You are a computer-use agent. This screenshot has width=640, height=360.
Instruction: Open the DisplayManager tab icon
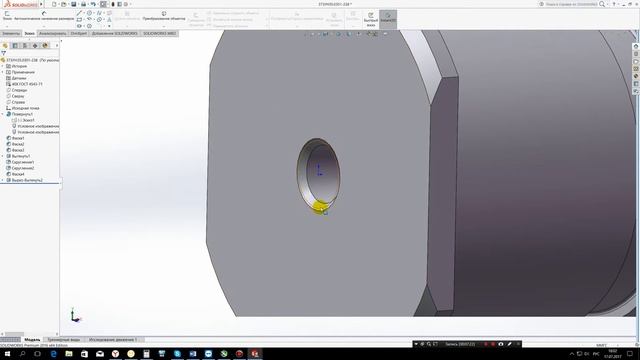[x=45, y=46]
